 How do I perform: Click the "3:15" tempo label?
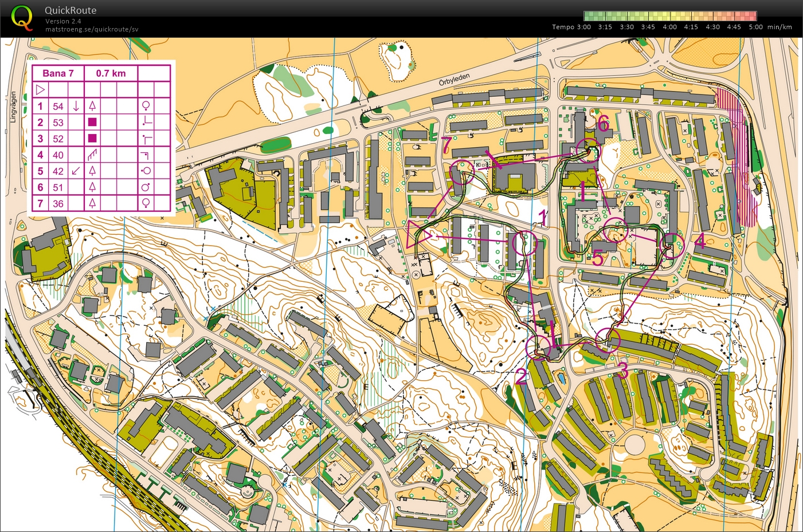point(605,27)
